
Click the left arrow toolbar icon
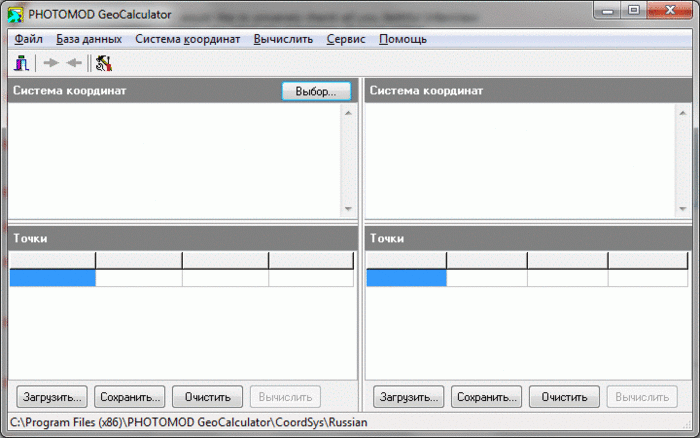coord(73,63)
